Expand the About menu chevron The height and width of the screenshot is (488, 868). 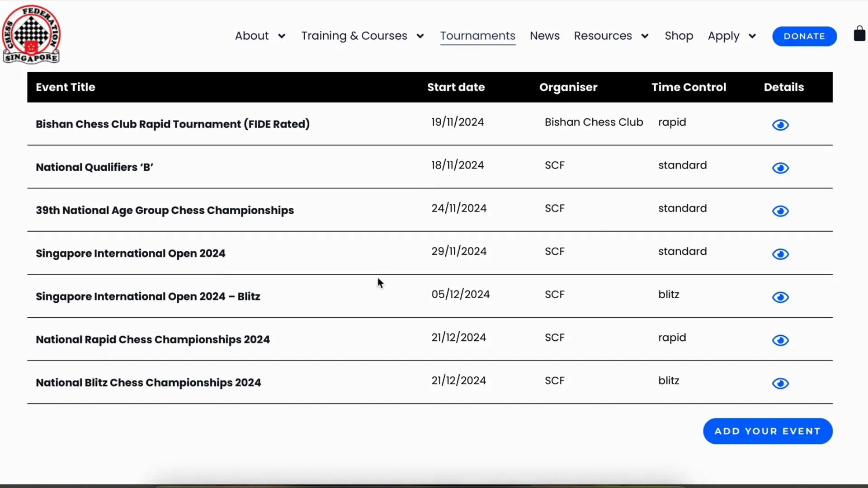282,36
